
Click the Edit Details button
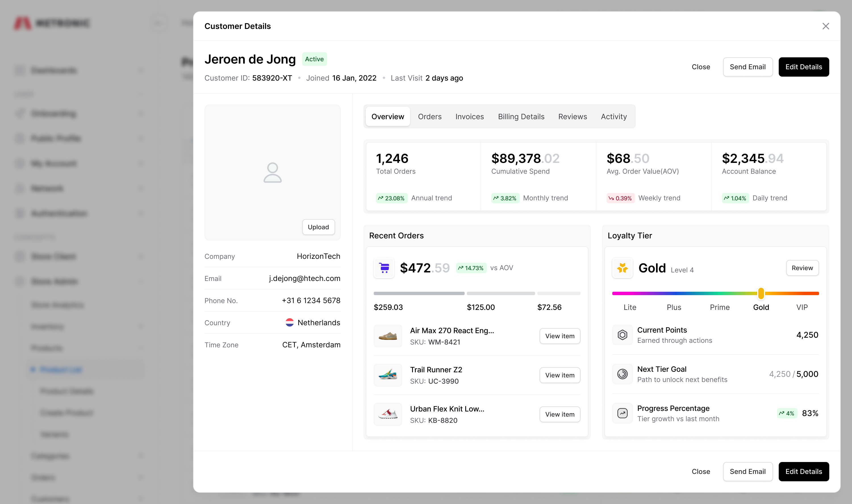(804, 67)
